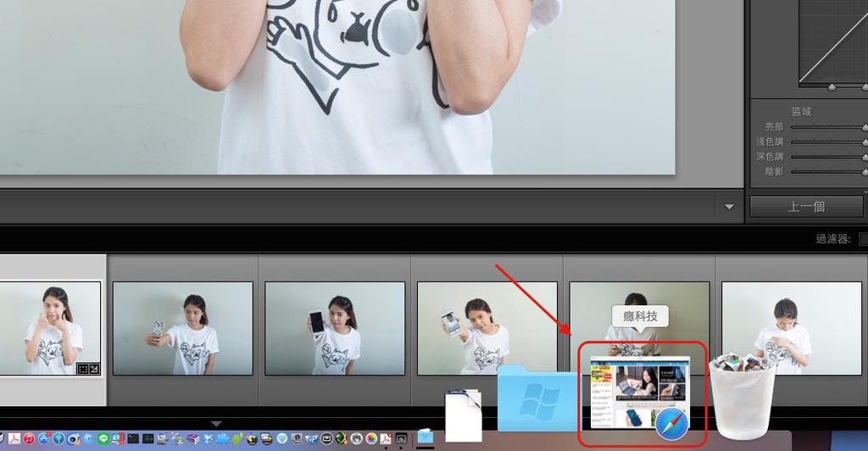Select the thumbnail of girl extending white phone
This screenshot has width=868, height=451.
pos(487,329)
